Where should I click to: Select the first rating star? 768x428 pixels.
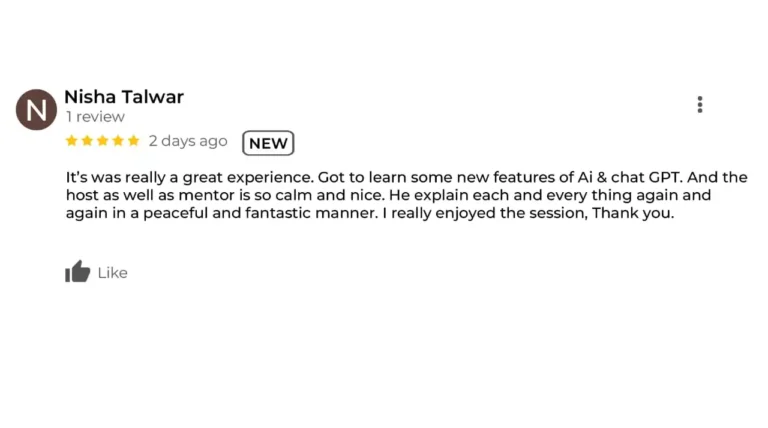(72, 141)
